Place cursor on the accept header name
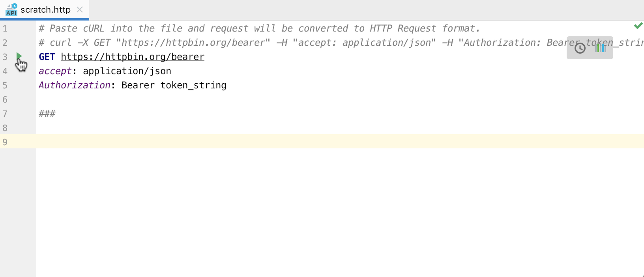644x277 pixels. click(55, 71)
